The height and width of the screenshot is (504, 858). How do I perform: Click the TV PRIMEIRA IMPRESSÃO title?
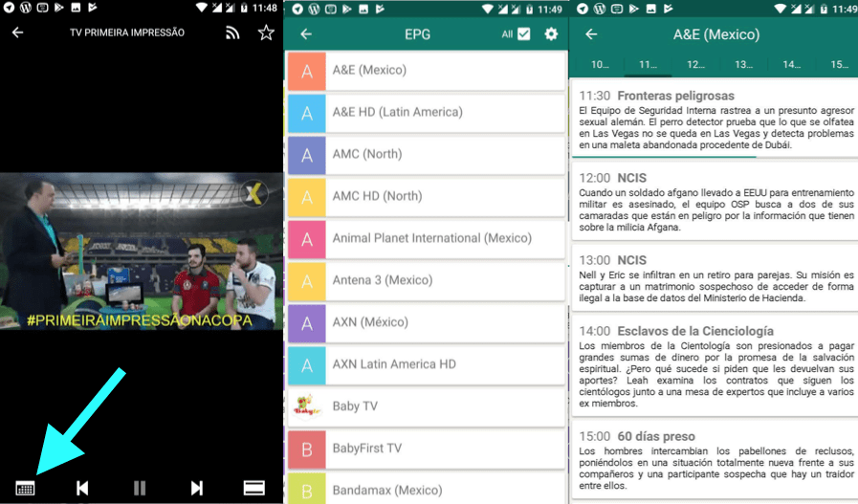point(127,33)
